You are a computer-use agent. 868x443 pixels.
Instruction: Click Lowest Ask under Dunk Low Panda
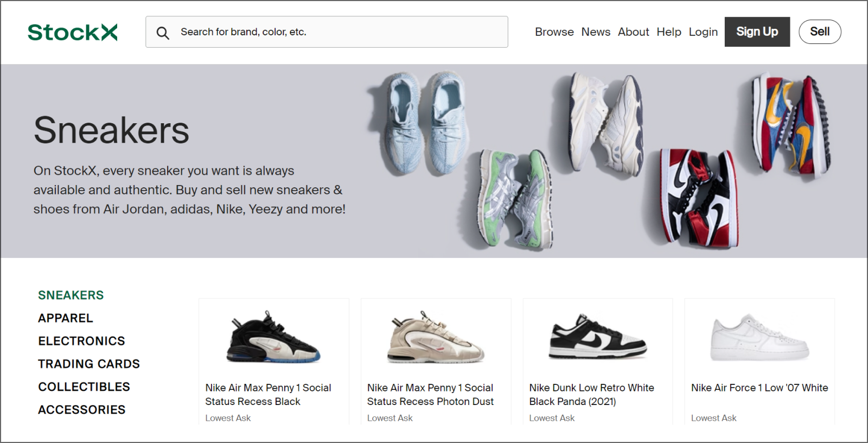(552, 418)
